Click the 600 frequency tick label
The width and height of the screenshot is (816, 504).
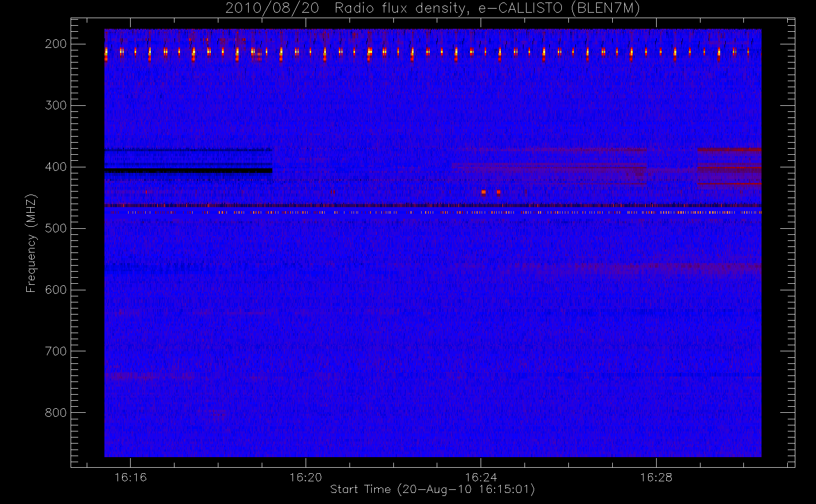tap(56, 290)
